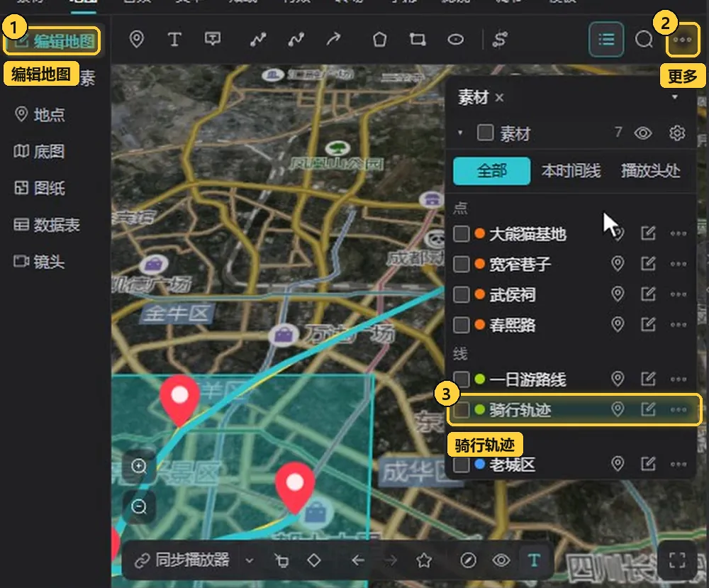Screen dimensions: 709x588
Task: Select the polygon shape tool
Action: click(379, 39)
